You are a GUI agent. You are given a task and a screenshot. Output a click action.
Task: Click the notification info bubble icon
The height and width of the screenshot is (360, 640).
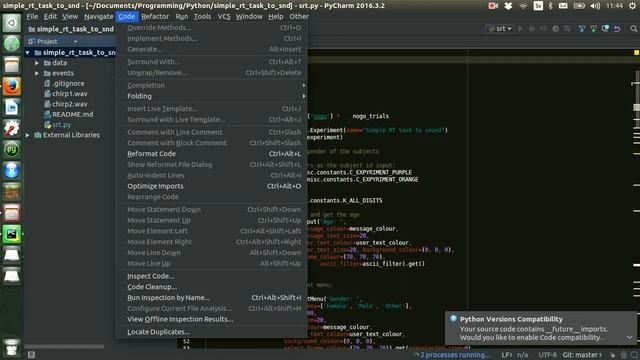pyautogui.click(x=453, y=318)
